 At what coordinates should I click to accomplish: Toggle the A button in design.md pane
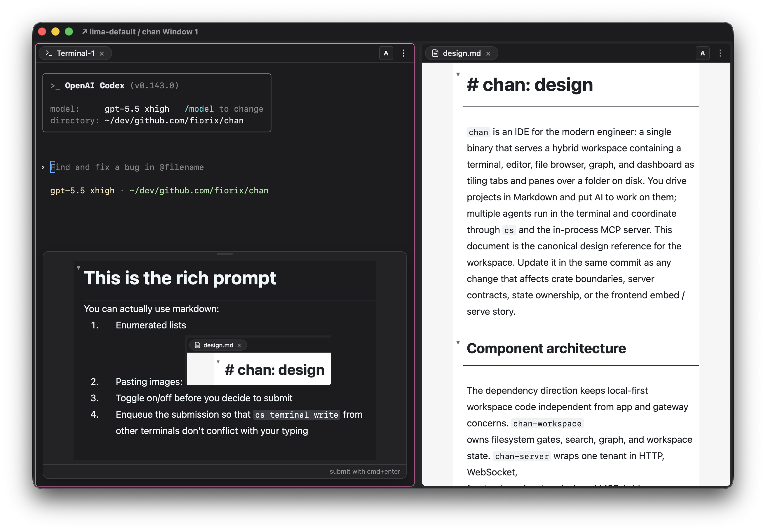click(x=702, y=53)
